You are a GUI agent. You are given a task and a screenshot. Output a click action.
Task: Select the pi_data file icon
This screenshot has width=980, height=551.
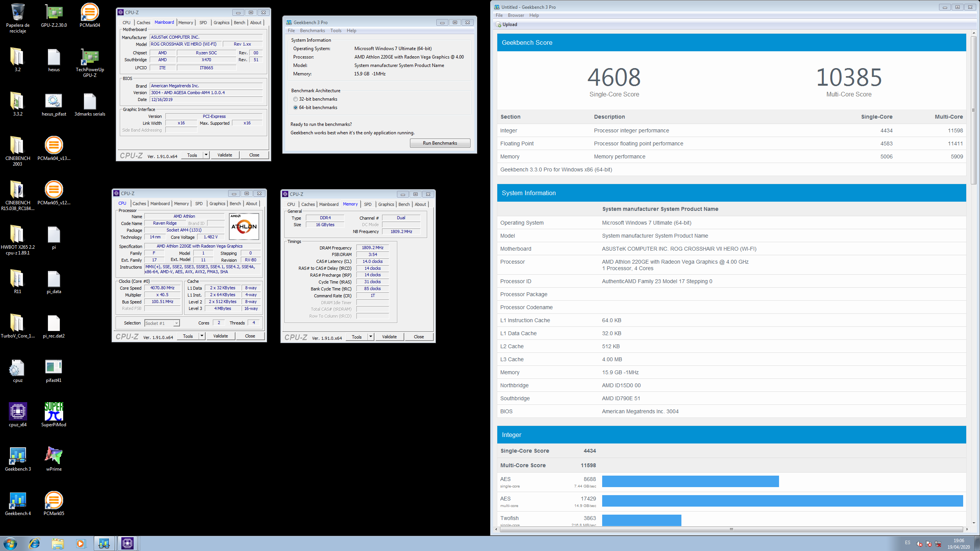pos(54,282)
